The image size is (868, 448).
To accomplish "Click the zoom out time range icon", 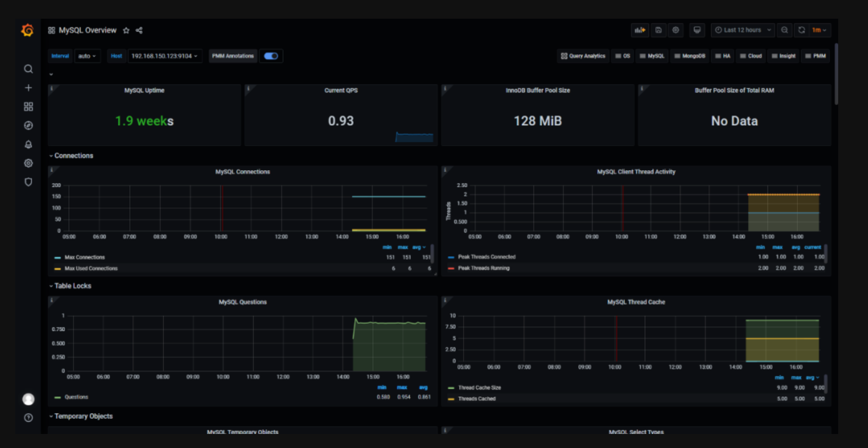I will click(784, 30).
